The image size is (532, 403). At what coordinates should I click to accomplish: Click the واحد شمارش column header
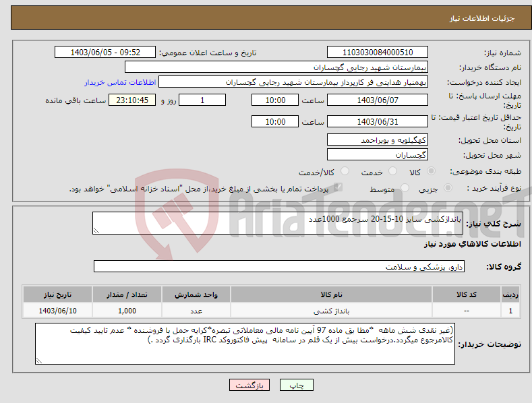point(196,294)
